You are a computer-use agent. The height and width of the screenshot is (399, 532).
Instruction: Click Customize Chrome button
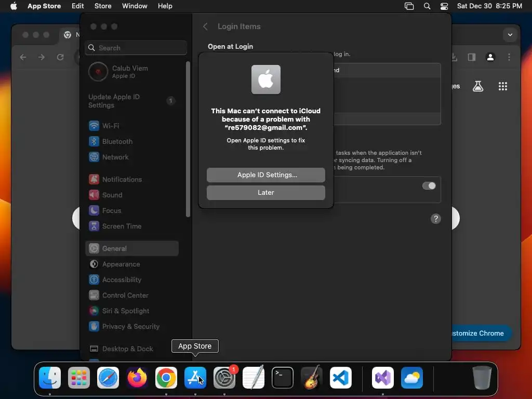(482, 333)
